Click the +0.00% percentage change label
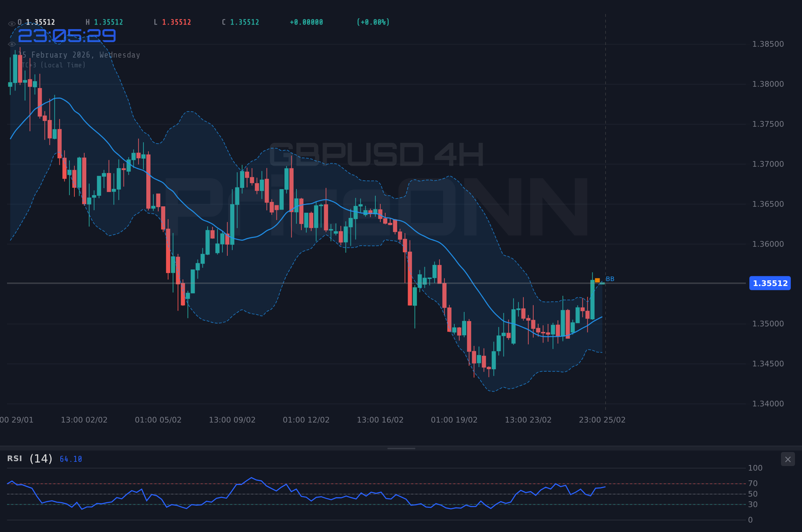 click(373, 22)
